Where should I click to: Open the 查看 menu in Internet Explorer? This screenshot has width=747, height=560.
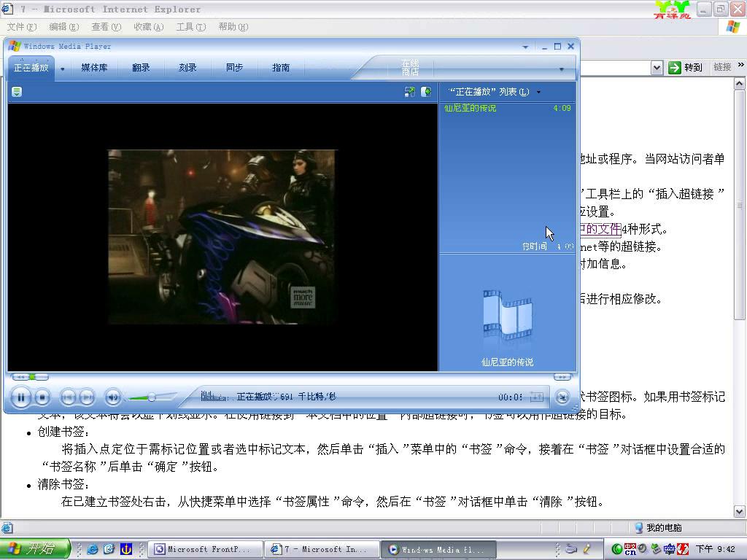pos(107,27)
